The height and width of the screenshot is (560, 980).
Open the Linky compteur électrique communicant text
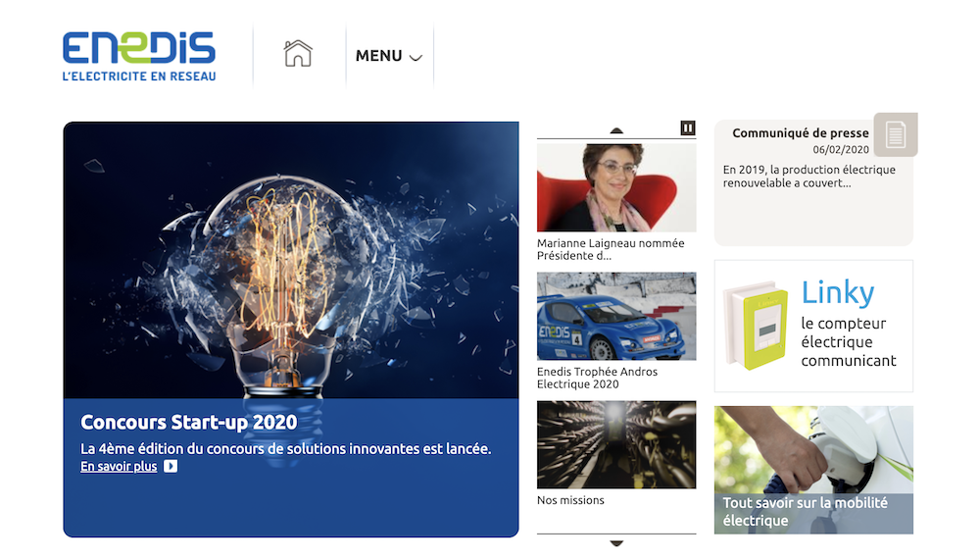(848, 341)
